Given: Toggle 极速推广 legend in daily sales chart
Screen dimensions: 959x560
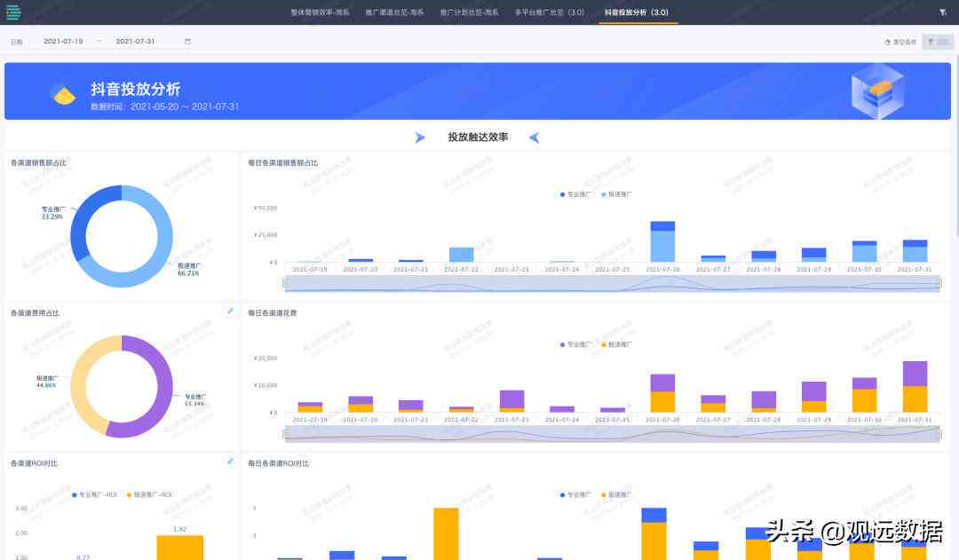Looking at the screenshot, I should click(x=616, y=194).
